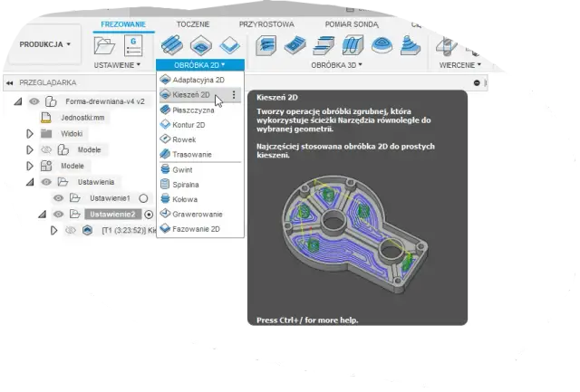Viewport: 580px width, 392px height.
Task: Expand the T1 (3:23:52) operation node
Action: (x=53, y=231)
